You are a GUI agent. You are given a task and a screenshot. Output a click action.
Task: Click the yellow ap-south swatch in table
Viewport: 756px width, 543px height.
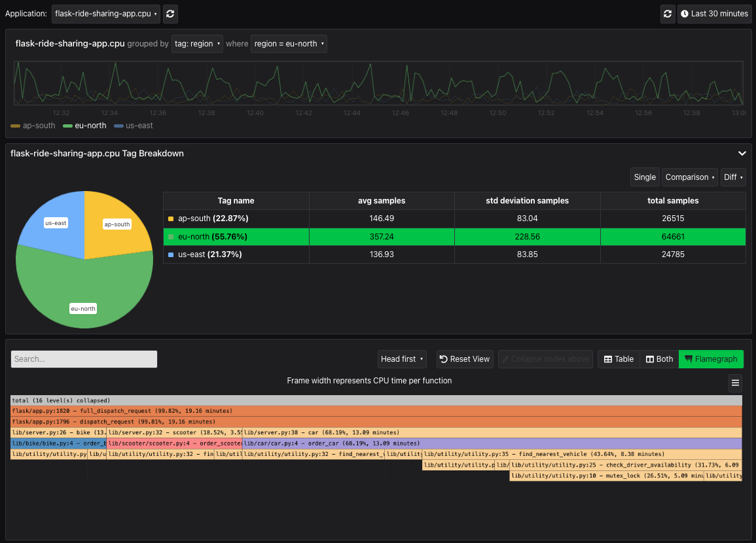(171, 219)
